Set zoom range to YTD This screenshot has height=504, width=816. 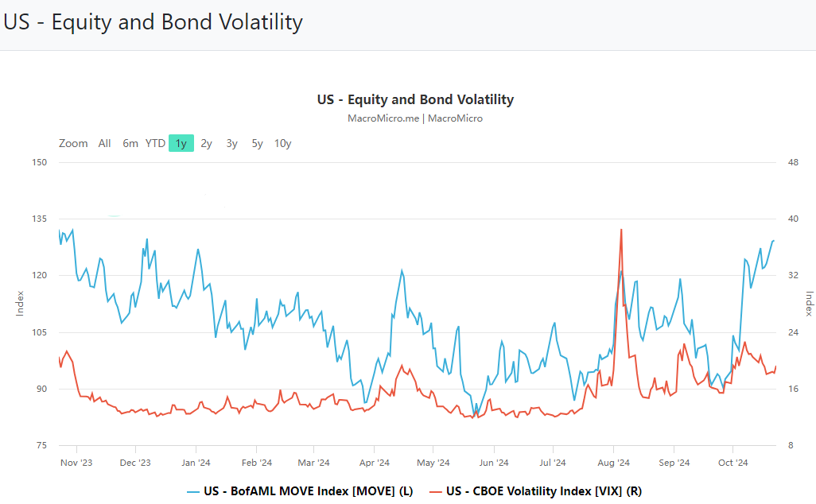155,144
